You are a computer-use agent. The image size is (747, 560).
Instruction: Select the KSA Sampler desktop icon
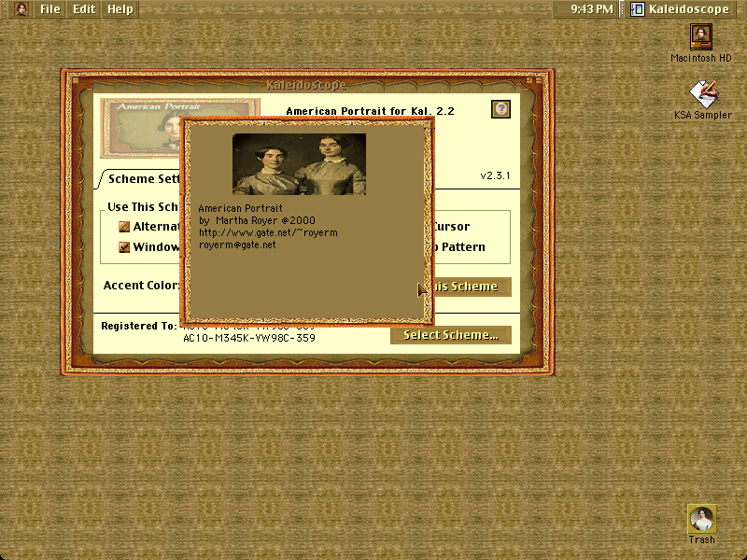(704, 94)
